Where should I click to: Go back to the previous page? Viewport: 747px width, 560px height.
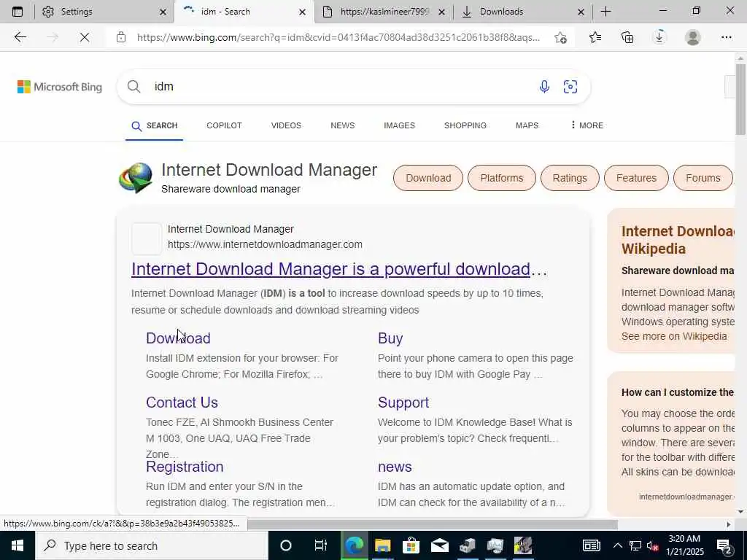click(20, 37)
